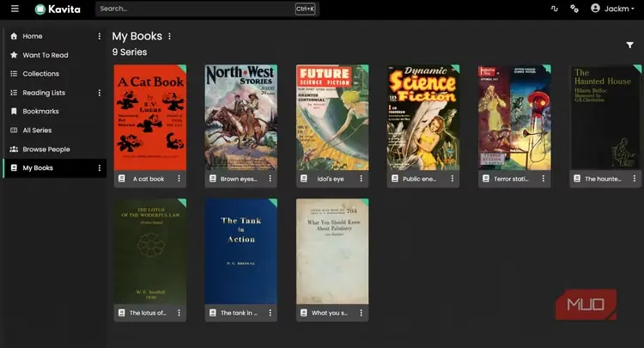Open Dynamic Science Fiction cover
The height and width of the screenshot is (348, 644).
click(423, 118)
